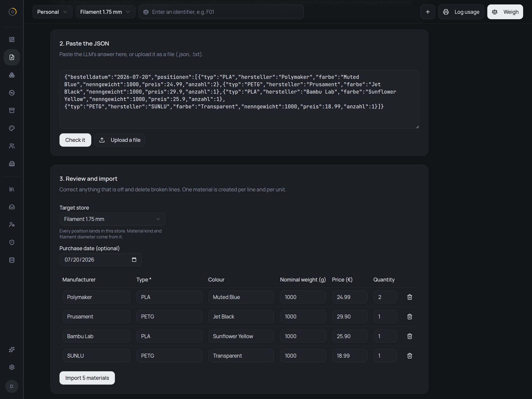Image resolution: width=532 pixels, height=399 pixels.
Task: Click the spool logo in the sidebar
Action: [12, 12]
